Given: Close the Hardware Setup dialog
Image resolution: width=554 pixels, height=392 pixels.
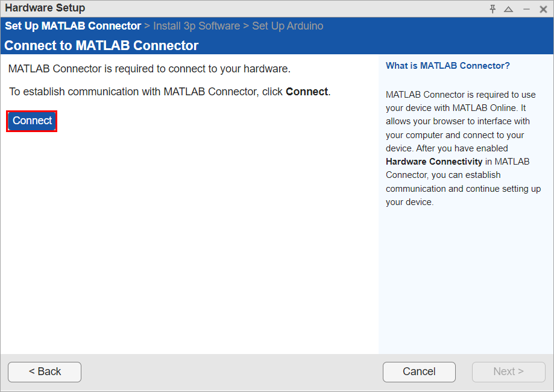Looking at the screenshot, I should (543, 9).
